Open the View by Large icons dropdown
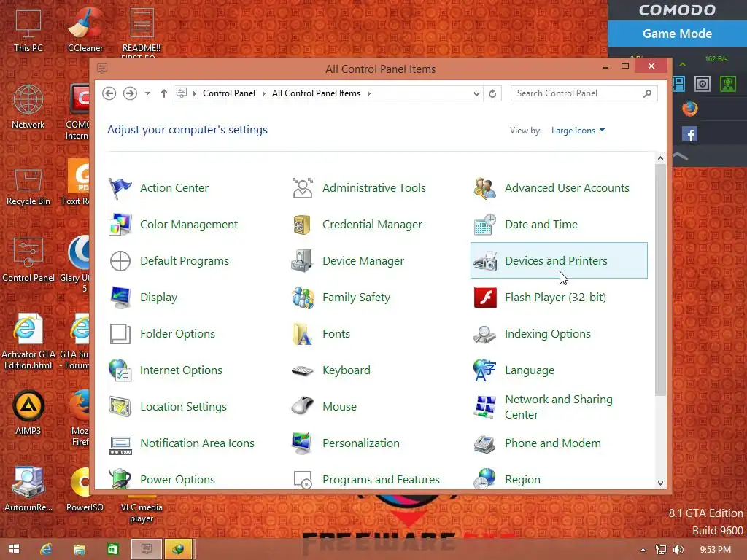 point(578,131)
